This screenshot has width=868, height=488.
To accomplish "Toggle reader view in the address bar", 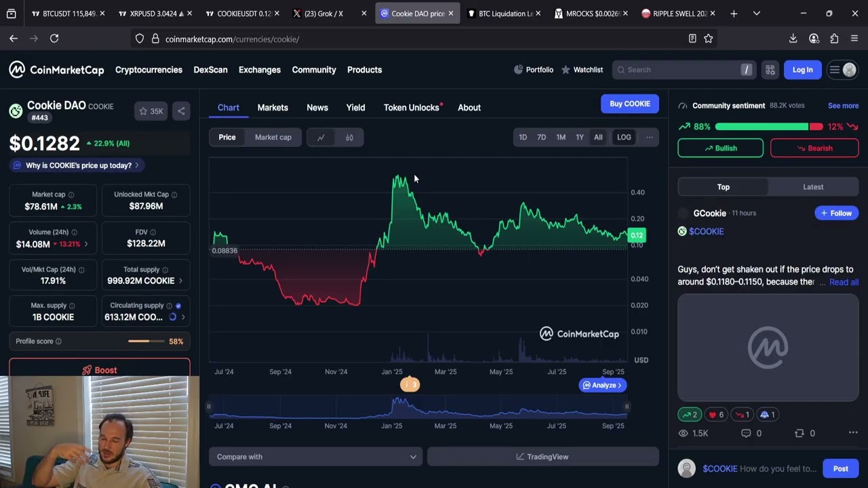I will pyautogui.click(x=692, y=39).
